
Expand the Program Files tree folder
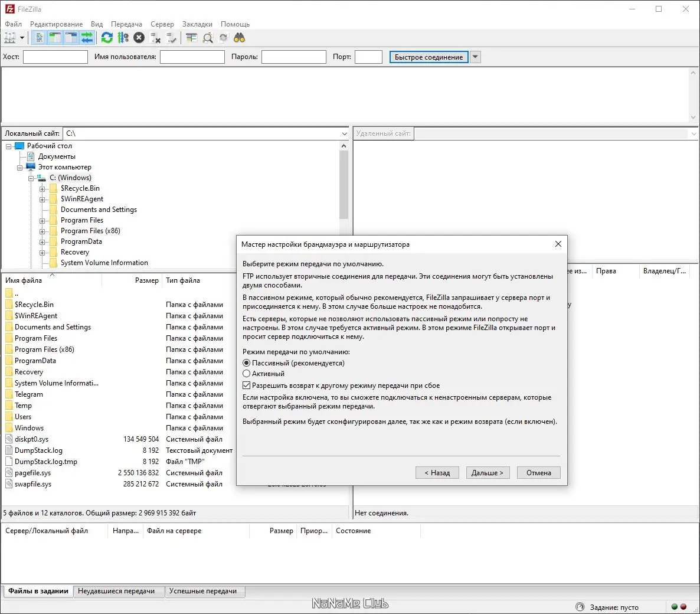click(42, 221)
